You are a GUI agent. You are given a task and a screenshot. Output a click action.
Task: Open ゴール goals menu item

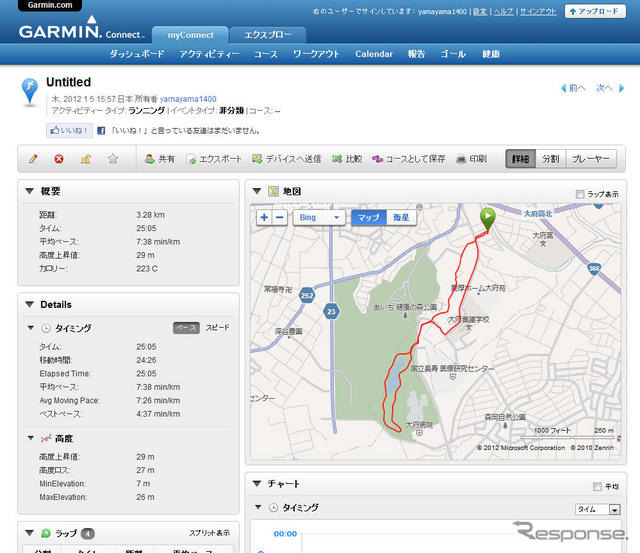click(453, 54)
